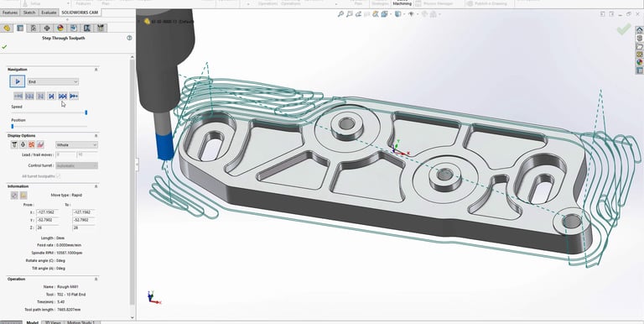Click Previous View in the view toolbar

coord(359,14)
